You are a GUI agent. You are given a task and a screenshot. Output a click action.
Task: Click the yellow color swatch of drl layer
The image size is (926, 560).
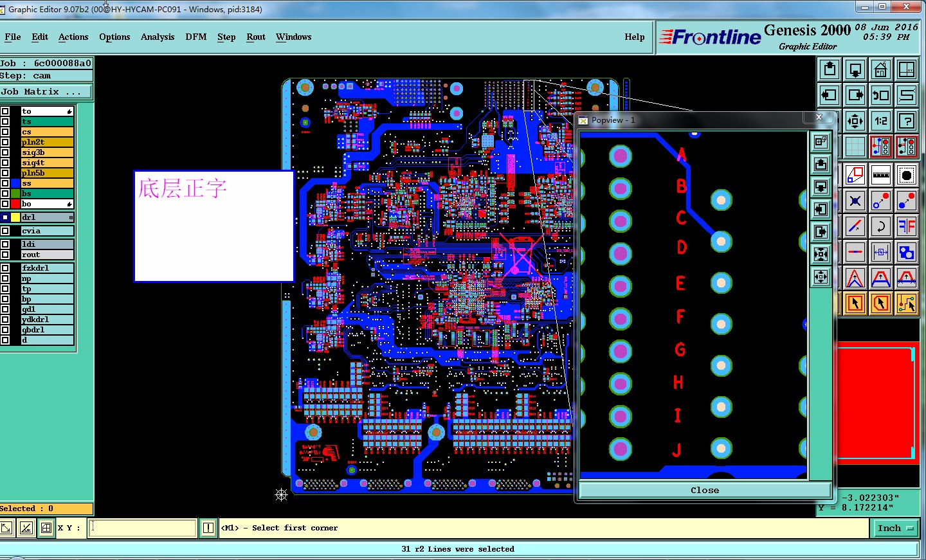click(15, 217)
